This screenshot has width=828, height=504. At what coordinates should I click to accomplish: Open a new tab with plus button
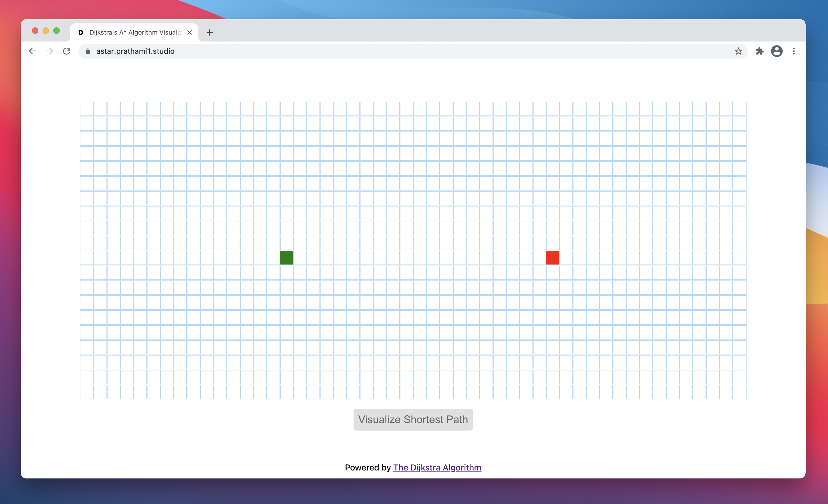click(210, 32)
